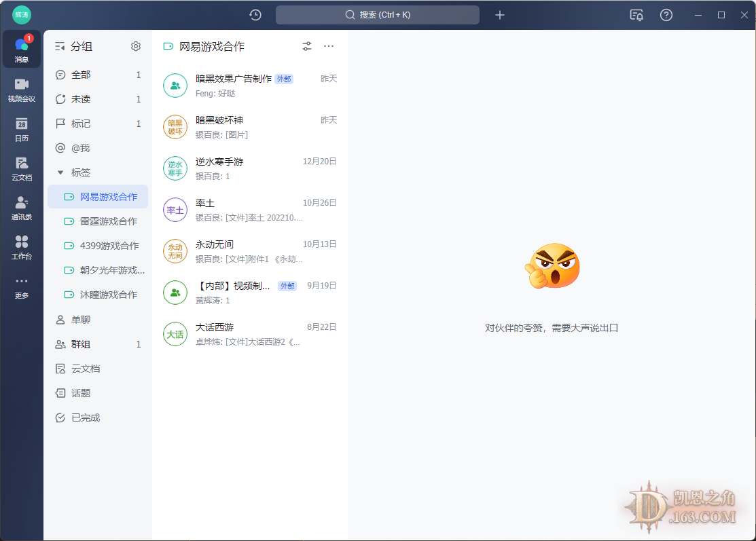Select 全部 group
The width and height of the screenshot is (756, 541).
coord(98,75)
